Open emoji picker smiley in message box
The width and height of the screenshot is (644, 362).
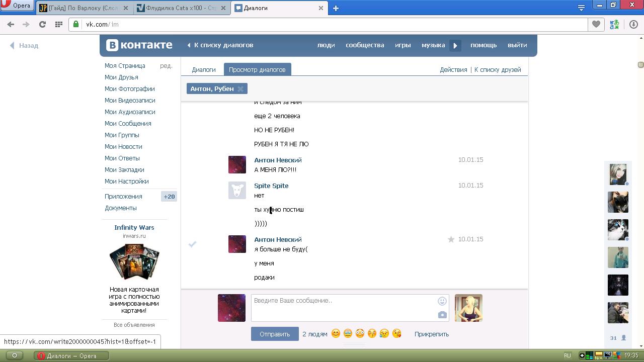click(x=442, y=301)
